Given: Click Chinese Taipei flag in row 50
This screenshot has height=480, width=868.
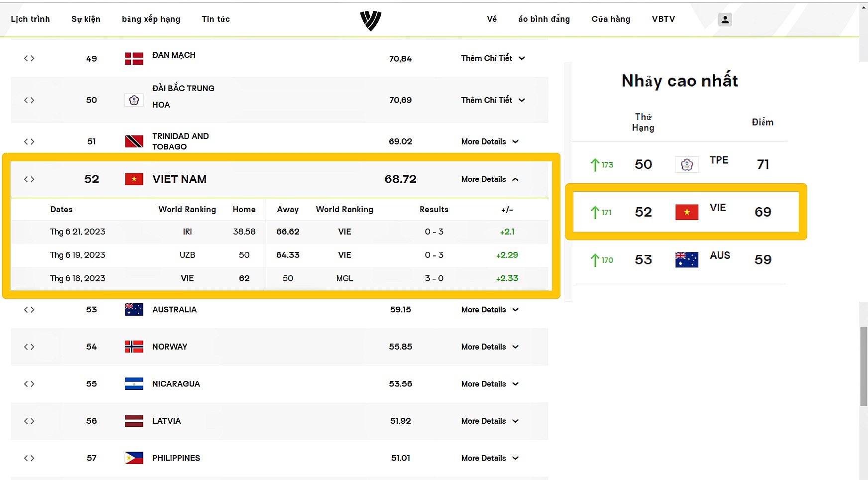Looking at the screenshot, I should pyautogui.click(x=134, y=100).
